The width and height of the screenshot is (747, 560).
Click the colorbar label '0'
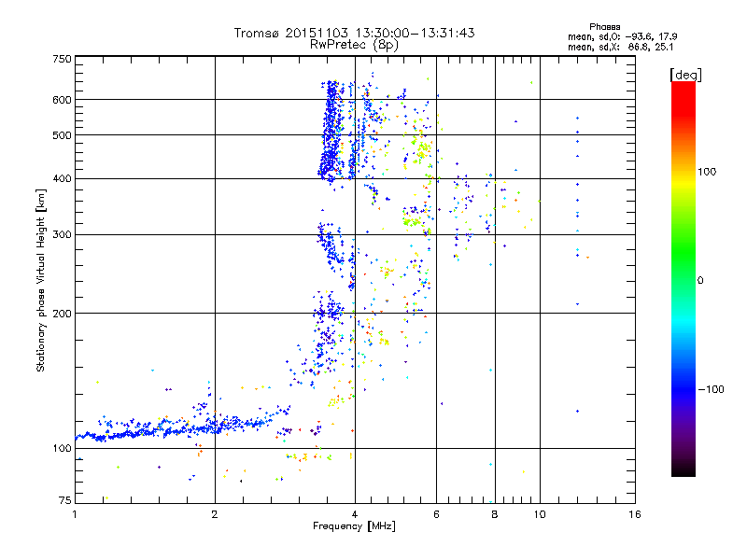[700, 281]
